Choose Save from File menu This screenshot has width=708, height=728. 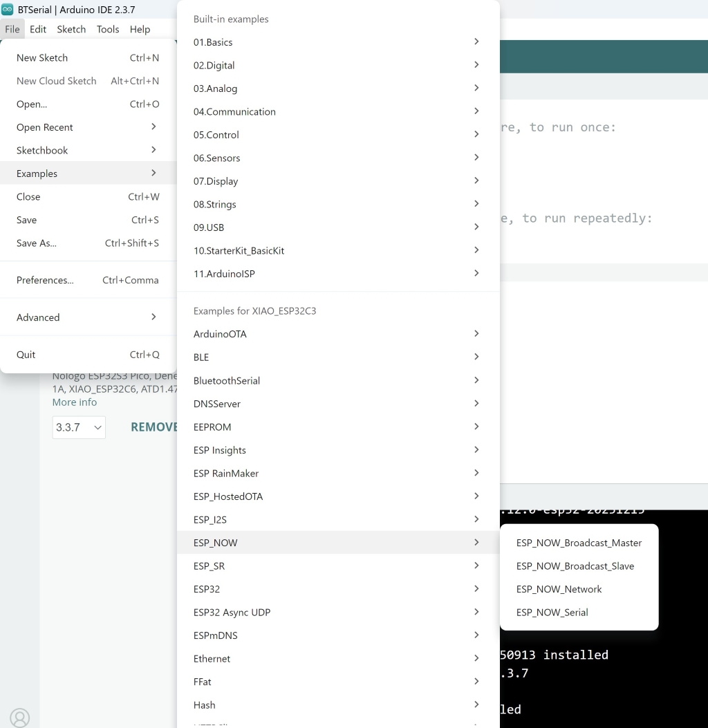[88, 220]
